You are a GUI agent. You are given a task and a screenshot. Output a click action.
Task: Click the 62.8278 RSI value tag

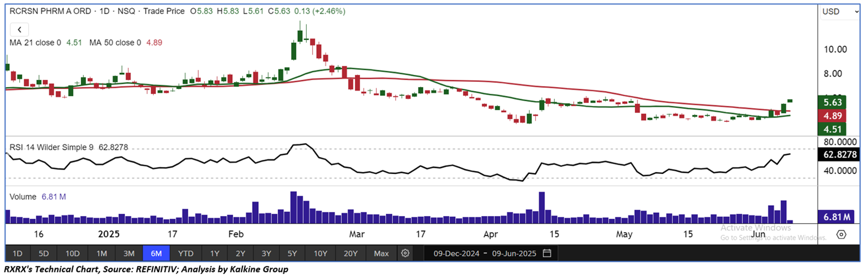click(839, 154)
